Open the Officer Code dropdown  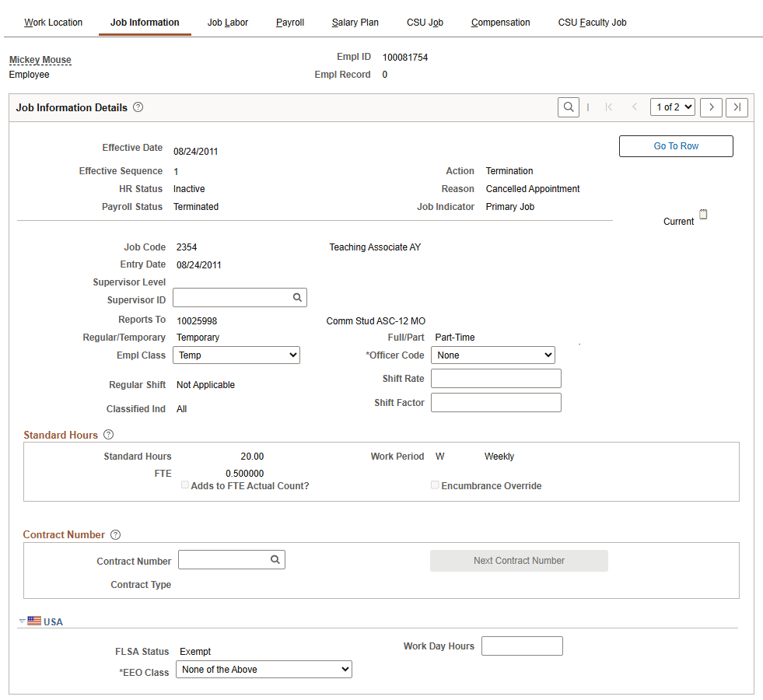coord(492,355)
